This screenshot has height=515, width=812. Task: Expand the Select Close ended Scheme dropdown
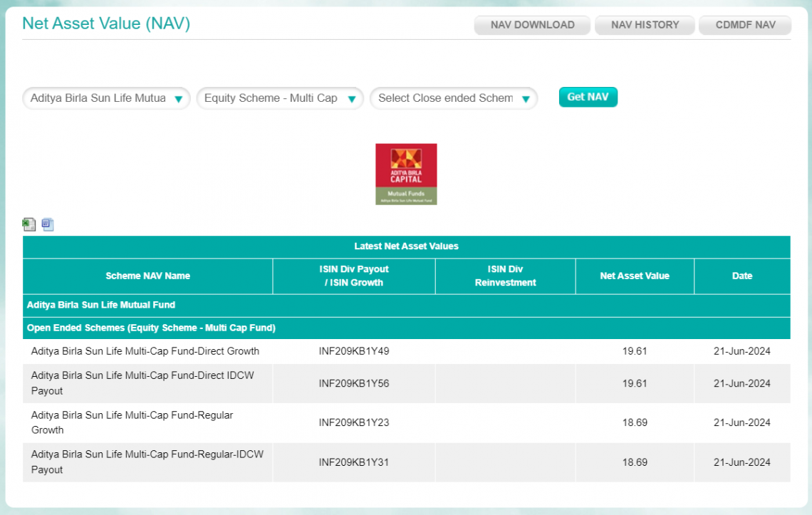[445, 98]
